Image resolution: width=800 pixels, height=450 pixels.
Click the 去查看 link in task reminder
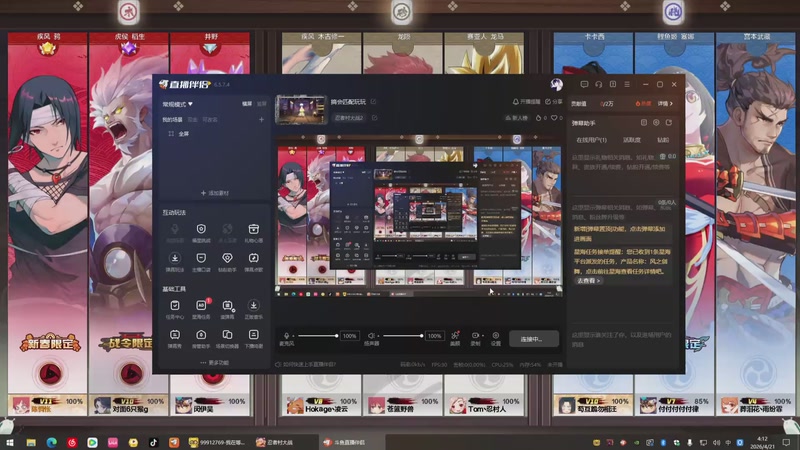pos(588,281)
